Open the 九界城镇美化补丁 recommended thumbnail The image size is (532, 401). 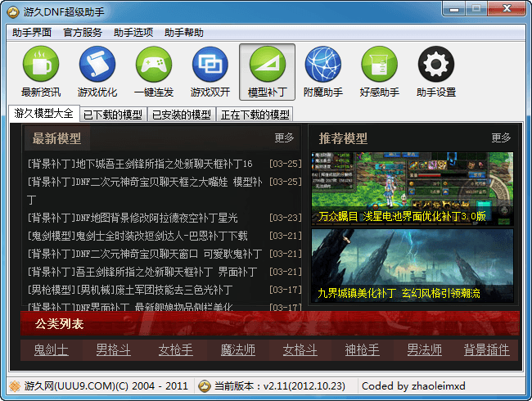pos(412,266)
